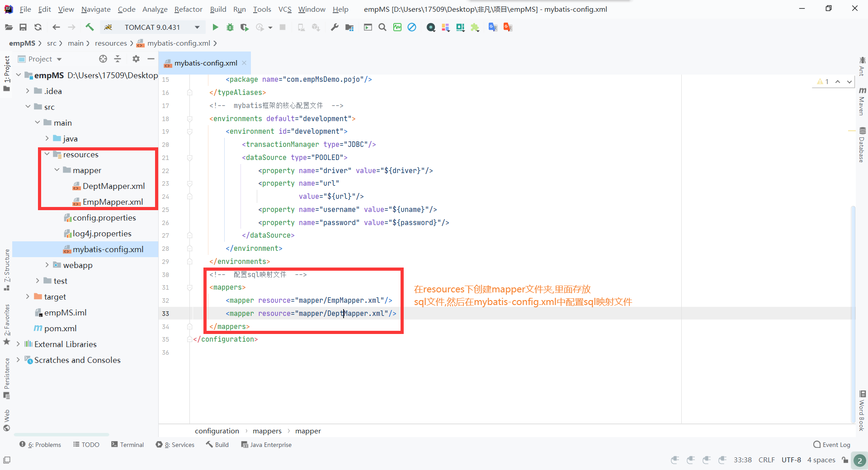Click the green puzzle plugin icon
The image size is (868, 470).
point(475,27)
